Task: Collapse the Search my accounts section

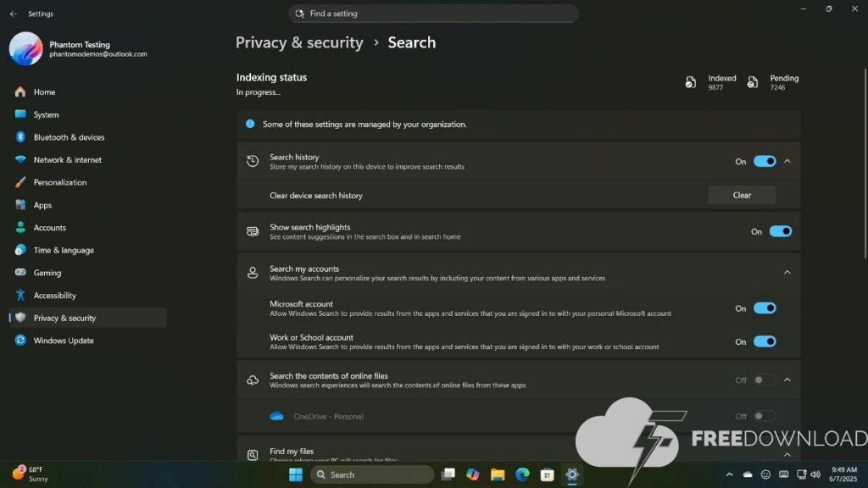Action: point(787,272)
